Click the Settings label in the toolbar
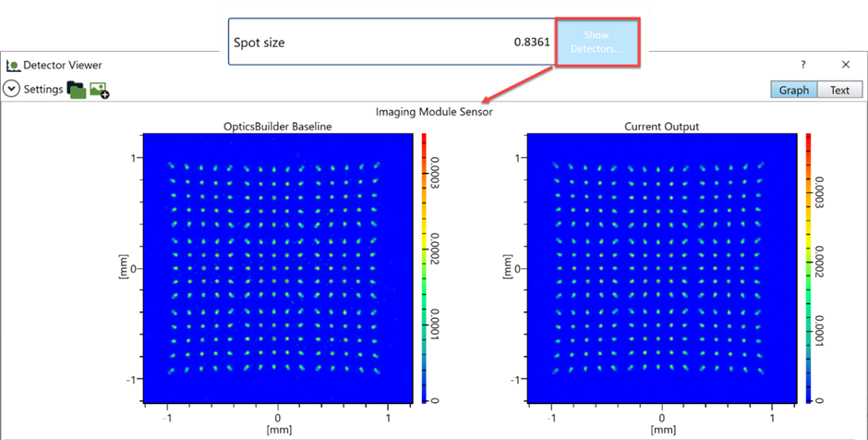868x440 pixels. click(x=43, y=90)
